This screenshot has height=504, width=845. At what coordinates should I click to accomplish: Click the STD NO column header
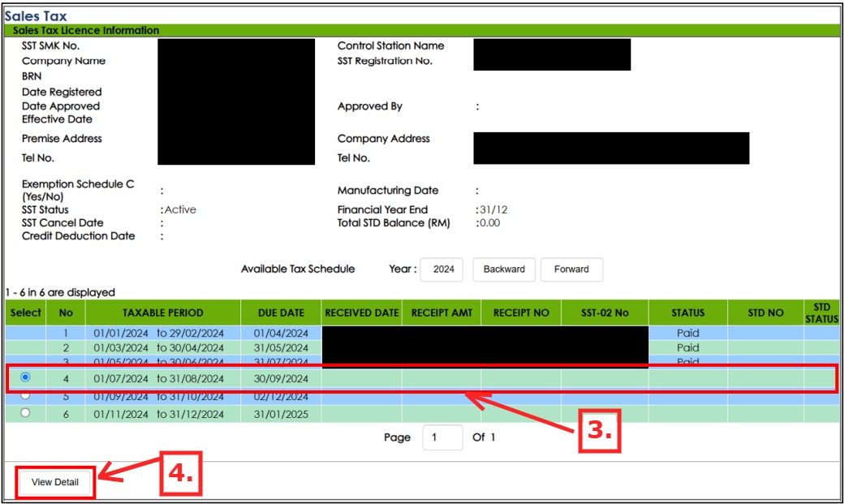pos(765,312)
